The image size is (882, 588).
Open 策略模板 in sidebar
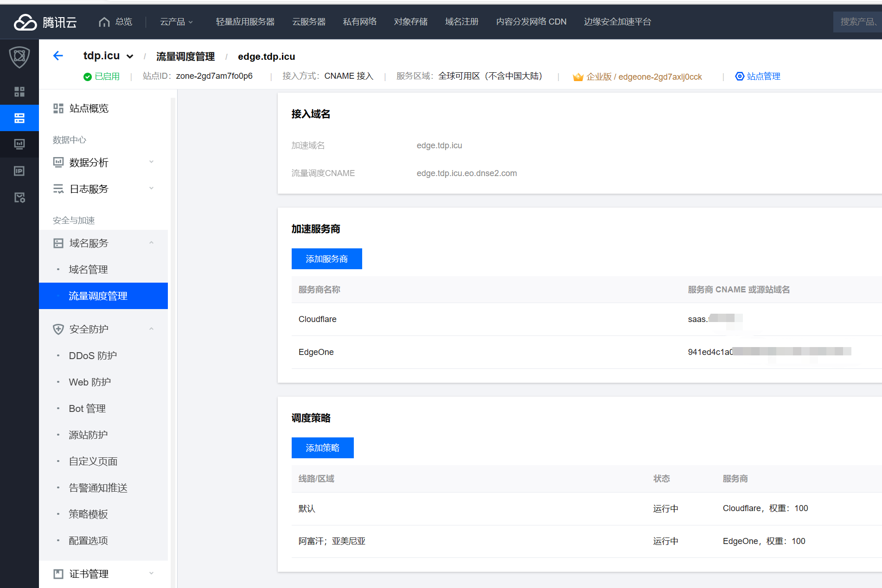(x=88, y=514)
